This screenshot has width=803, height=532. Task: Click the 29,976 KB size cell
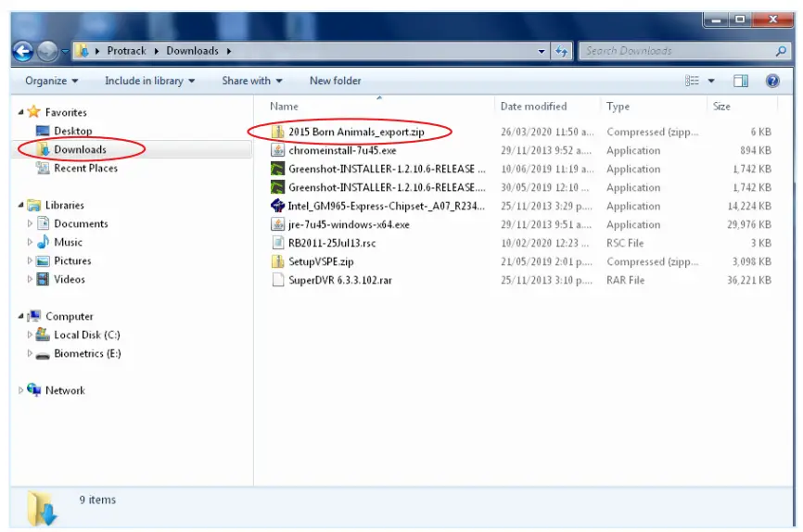(748, 224)
